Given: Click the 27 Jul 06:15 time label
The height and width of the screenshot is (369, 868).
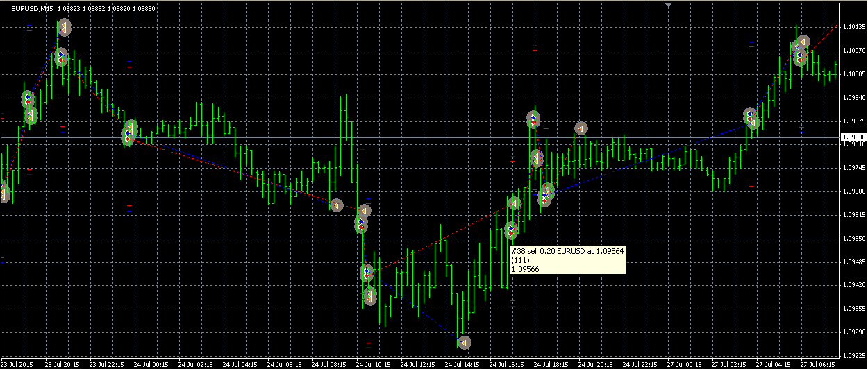Looking at the screenshot, I should pyautogui.click(x=818, y=364).
